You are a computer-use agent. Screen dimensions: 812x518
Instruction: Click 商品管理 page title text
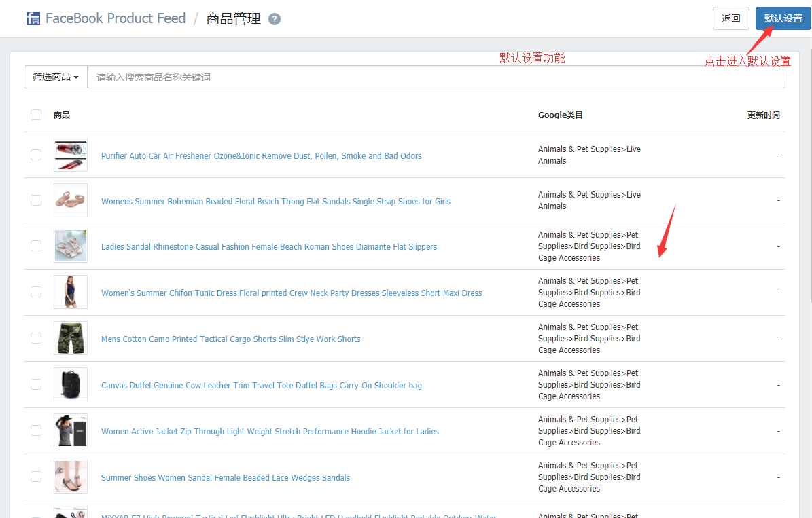234,18
